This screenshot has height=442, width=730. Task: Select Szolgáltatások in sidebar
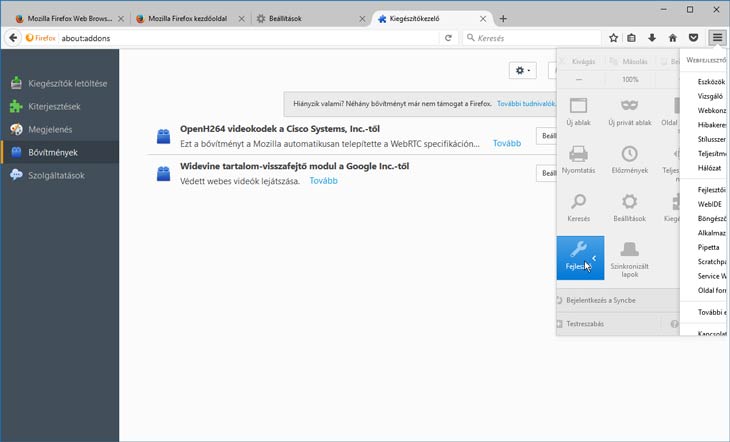[x=60, y=175]
